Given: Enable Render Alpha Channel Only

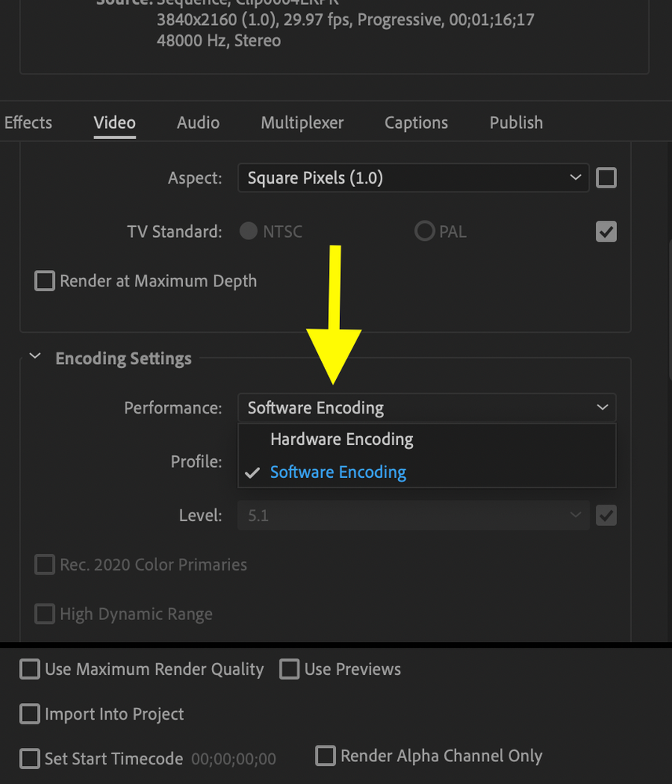Looking at the screenshot, I should coord(325,756).
